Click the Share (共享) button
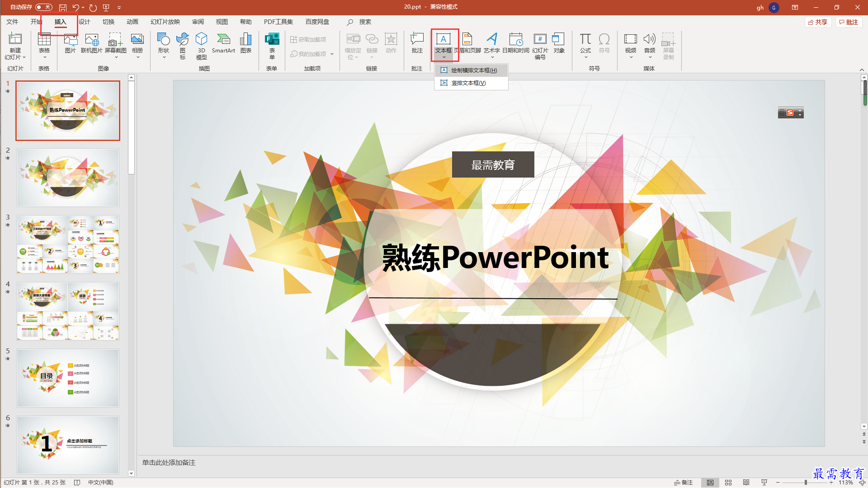 818,22
